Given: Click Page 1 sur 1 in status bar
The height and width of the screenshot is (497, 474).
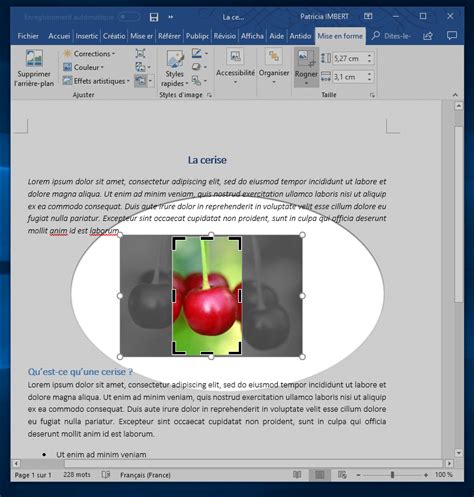Looking at the screenshot, I should (33, 475).
